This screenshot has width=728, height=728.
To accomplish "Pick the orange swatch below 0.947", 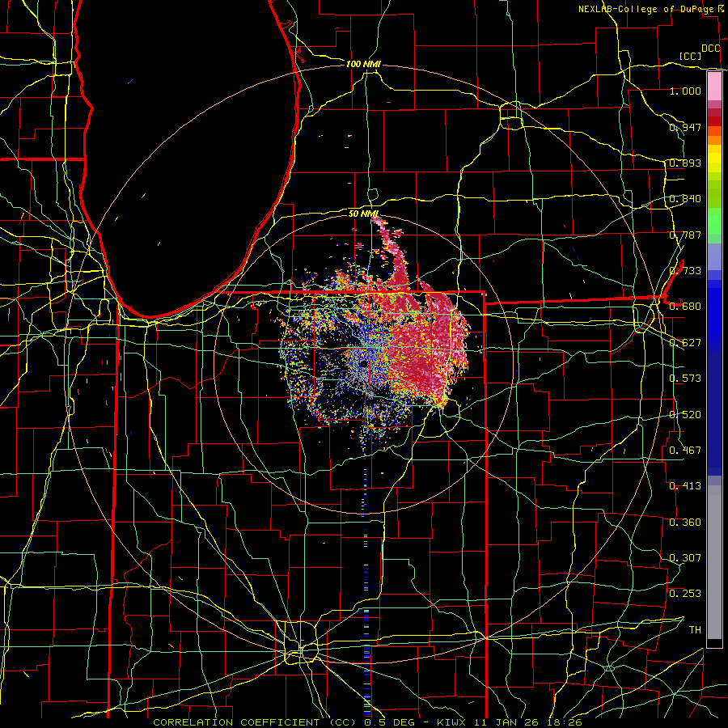I will pyautogui.click(x=714, y=140).
